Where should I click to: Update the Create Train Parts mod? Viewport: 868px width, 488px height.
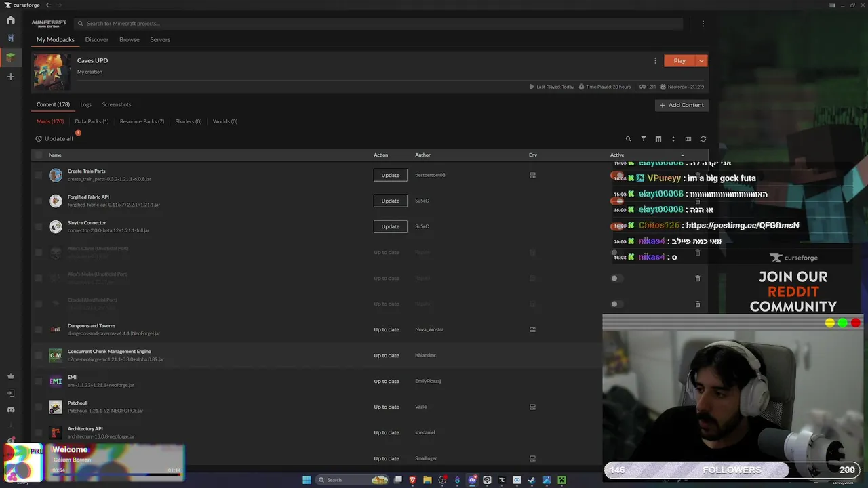[391, 175]
